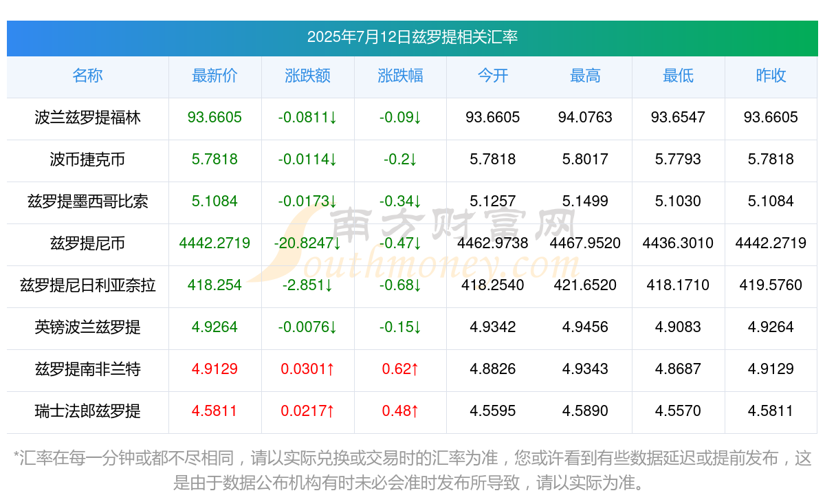Click the red 最新价 value 4.9129
Image resolution: width=825 pixels, height=504 pixels.
(214, 369)
